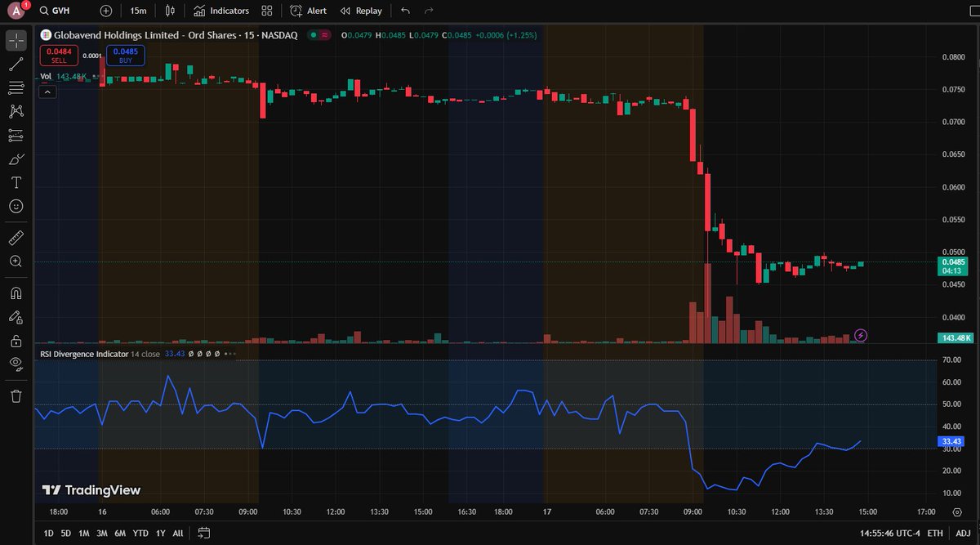Open the ETH session menu
The width and height of the screenshot is (980, 545).
coord(935,533)
